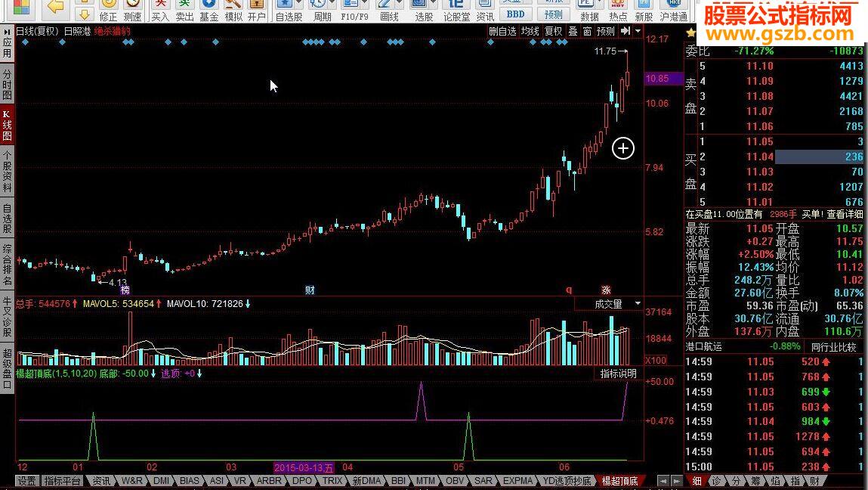Click 查看详细 link in order book
868x490 pixels.
(843, 214)
